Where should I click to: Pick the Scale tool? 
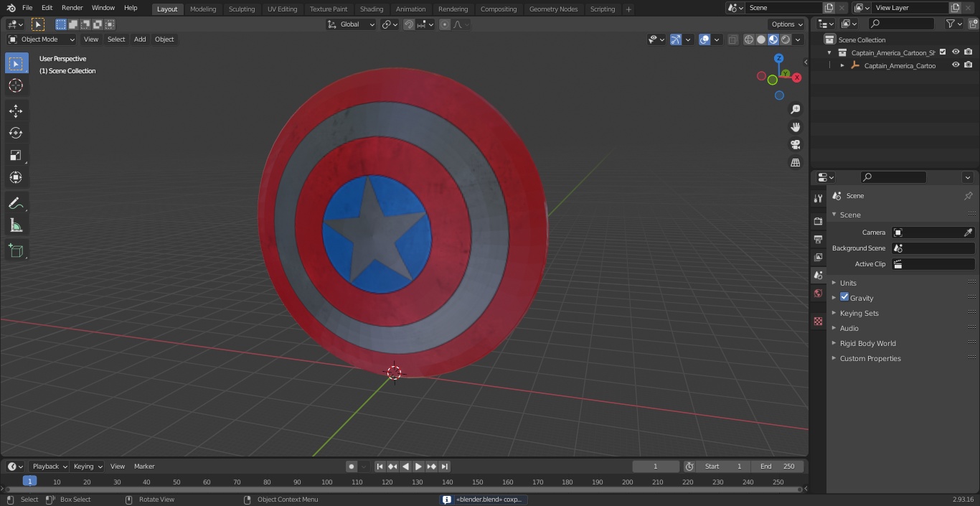pyautogui.click(x=16, y=155)
